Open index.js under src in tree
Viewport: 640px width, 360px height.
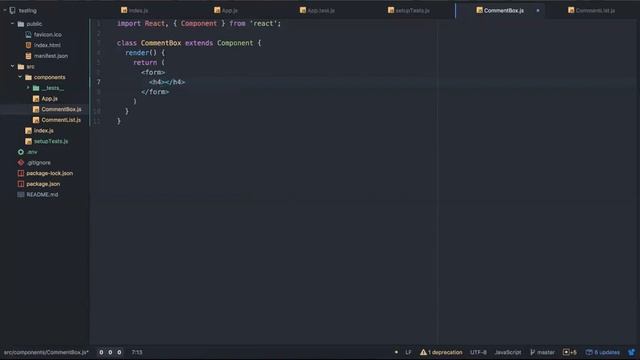pos(44,131)
